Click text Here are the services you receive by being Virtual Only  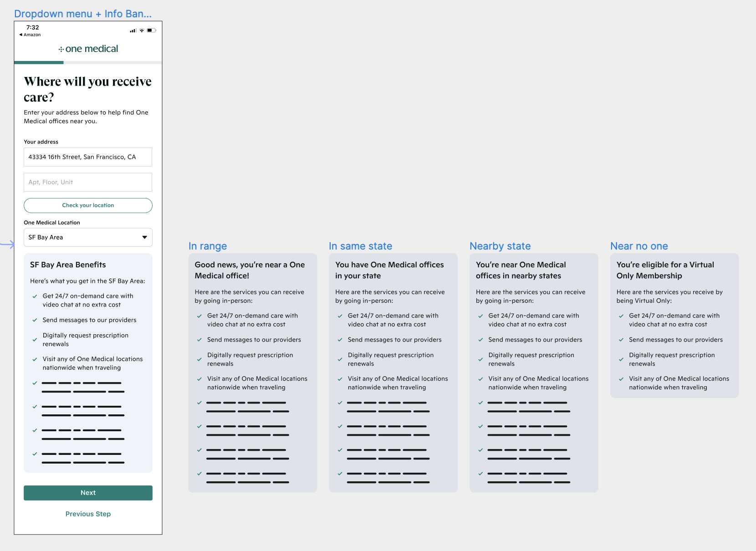coord(669,296)
